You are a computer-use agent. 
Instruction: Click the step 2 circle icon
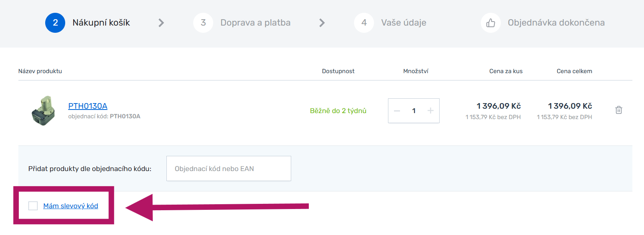tap(55, 23)
